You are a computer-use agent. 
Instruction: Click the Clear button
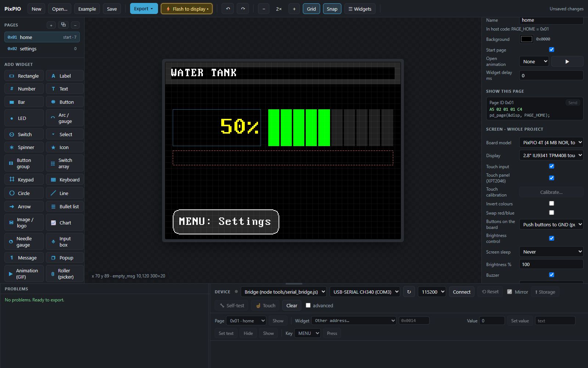(x=292, y=305)
